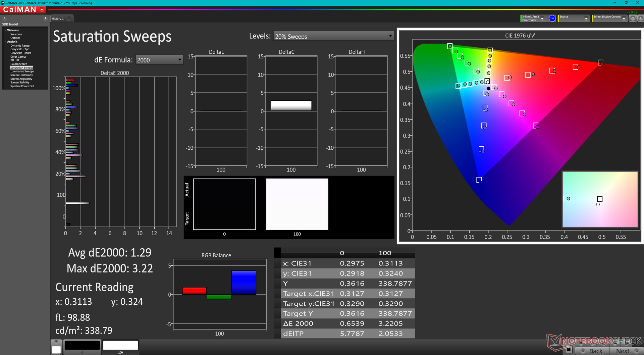Image resolution: width=644 pixels, height=355 pixels.
Task: Select Welcome page in the sidebar
Action: pos(16,34)
